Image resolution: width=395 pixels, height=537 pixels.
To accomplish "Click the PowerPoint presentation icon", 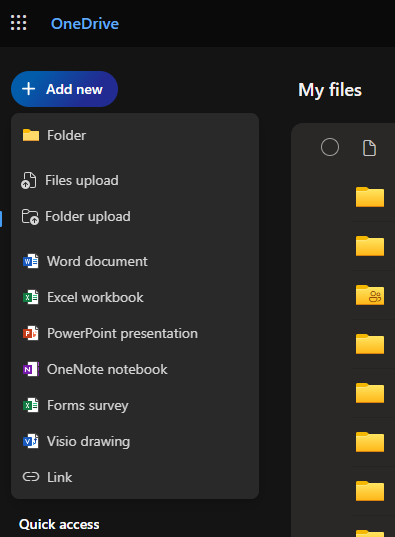I will (x=30, y=333).
